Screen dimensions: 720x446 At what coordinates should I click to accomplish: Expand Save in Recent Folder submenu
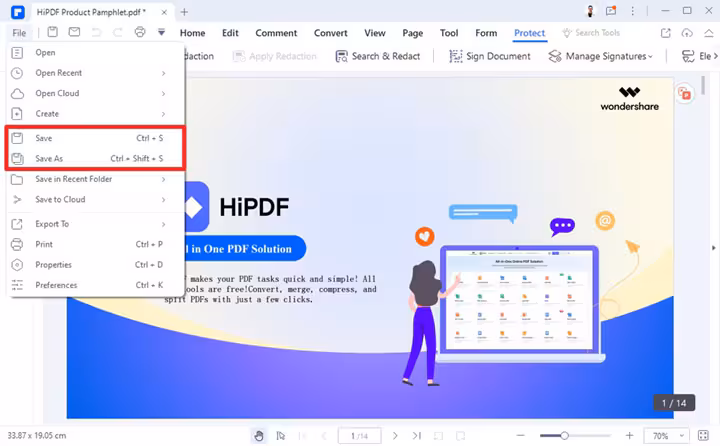pos(95,179)
